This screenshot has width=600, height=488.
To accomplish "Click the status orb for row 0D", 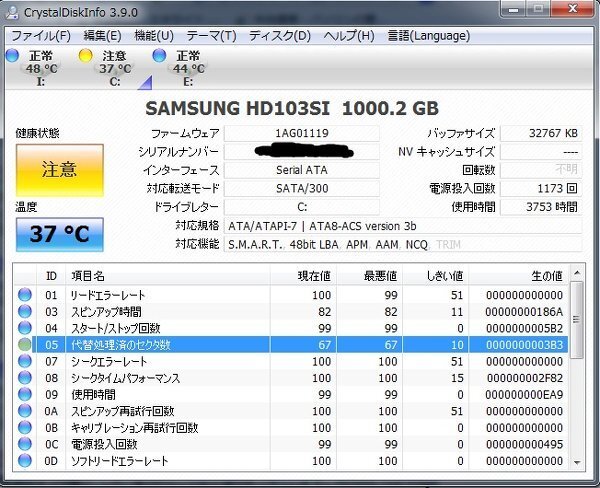I will [x=25, y=460].
